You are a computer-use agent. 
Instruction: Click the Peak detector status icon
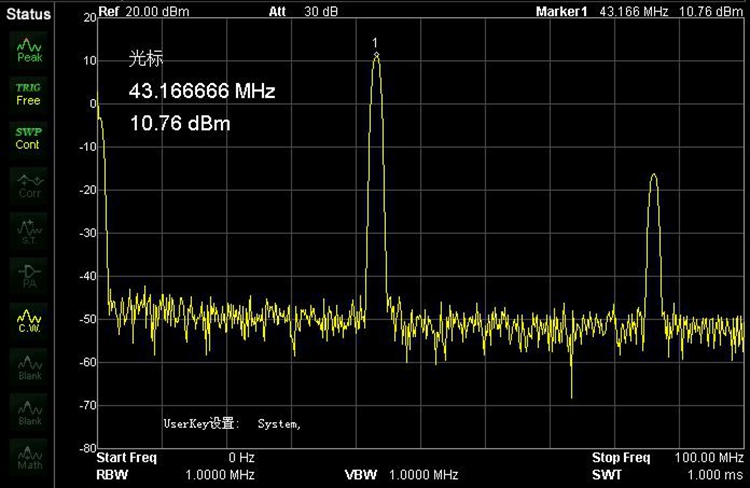(x=29, y=50)
